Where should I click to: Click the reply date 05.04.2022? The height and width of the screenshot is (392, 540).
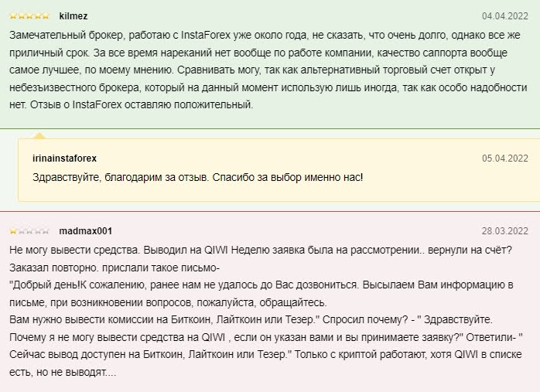pyautogui.click(x=505, y=159)
